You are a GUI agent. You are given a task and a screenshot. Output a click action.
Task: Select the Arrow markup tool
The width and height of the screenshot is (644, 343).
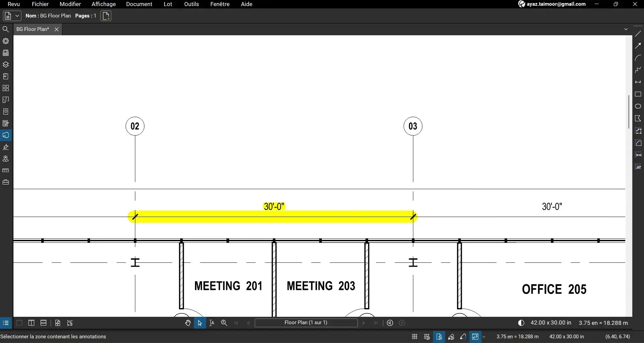pos(638,46)
